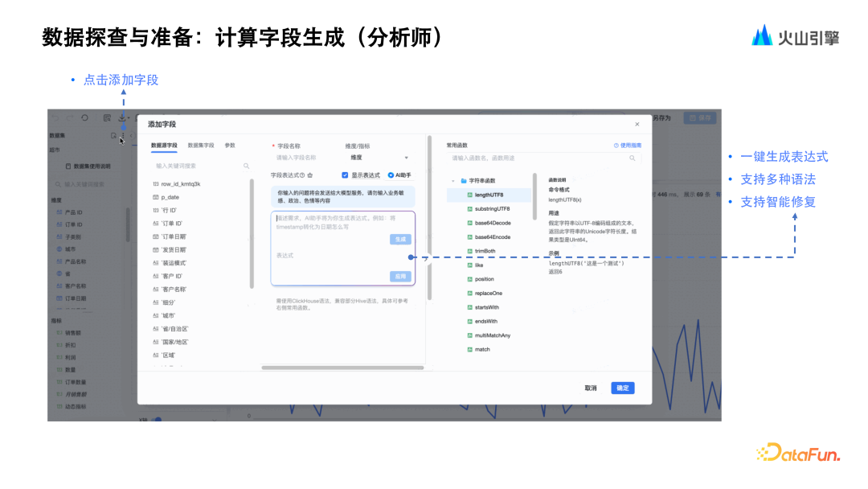This screenshot has width=868, height=489.
Task: Click the 取消 button
Action: (591, 388)
